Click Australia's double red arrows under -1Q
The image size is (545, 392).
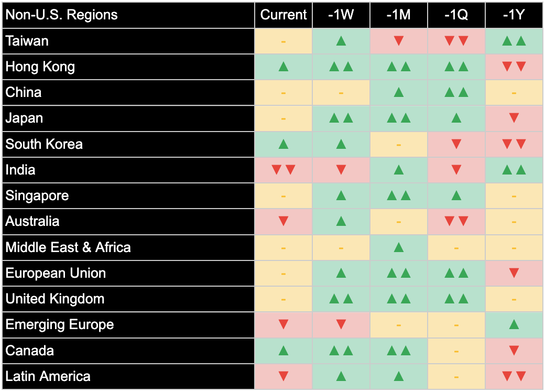(x=456, y=221)
